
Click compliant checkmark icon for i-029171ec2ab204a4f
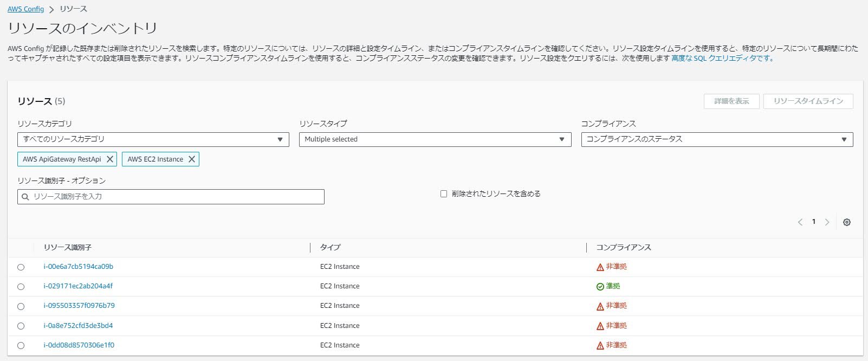pos(600,287)
